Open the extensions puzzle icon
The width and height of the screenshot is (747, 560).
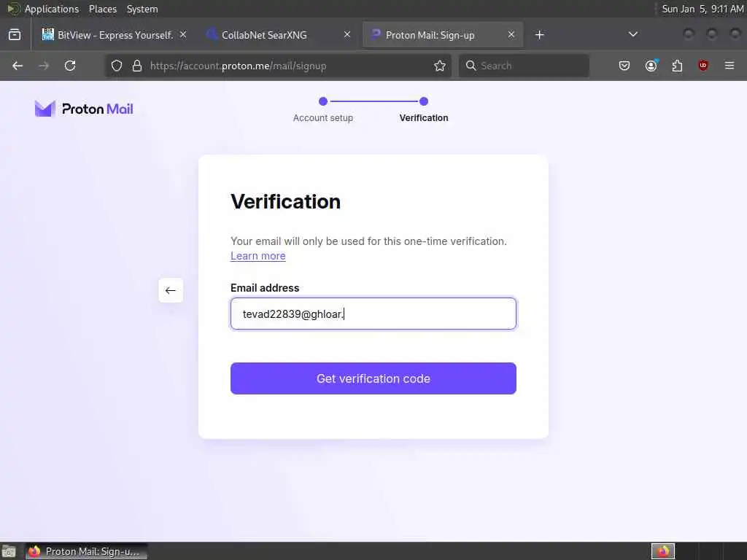[x=677, y=66]
